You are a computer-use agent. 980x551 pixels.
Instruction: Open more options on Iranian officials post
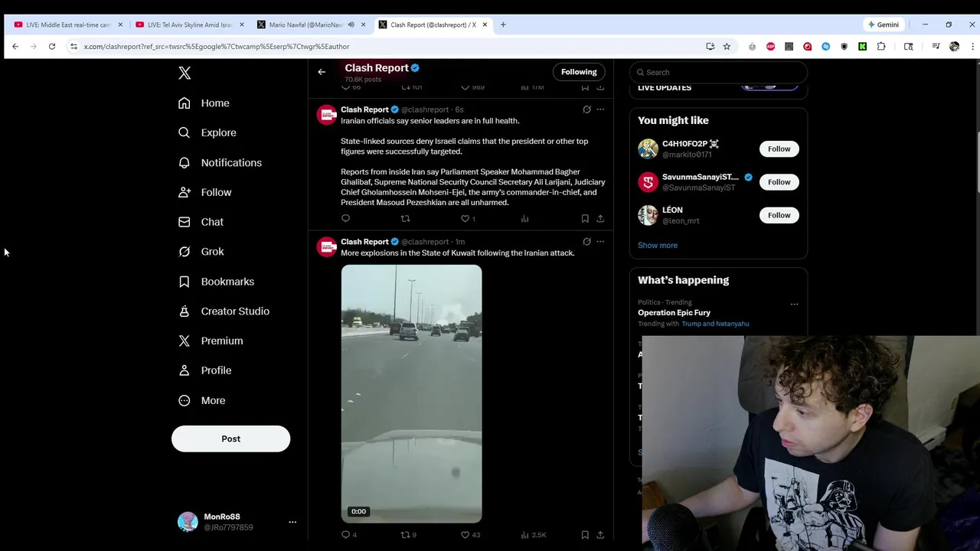click(x=600, y=109)
